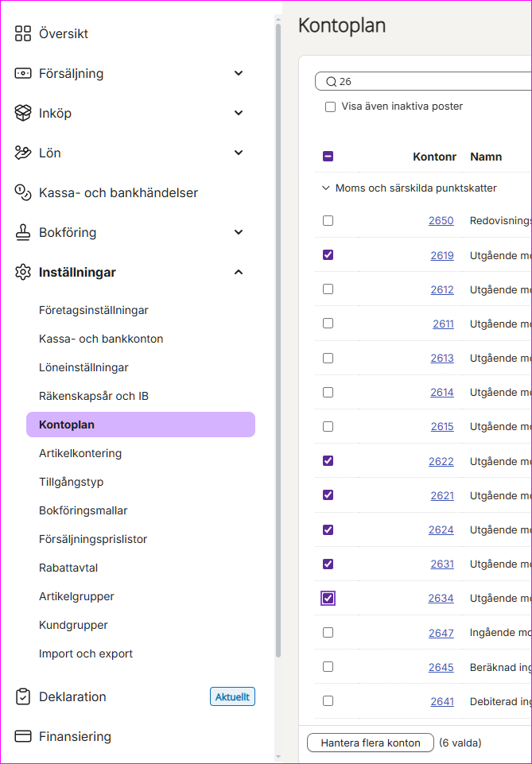Uncheck the box for account 2622
The width and height of the screenshot is (532, 764).
[x=328, y=461]
